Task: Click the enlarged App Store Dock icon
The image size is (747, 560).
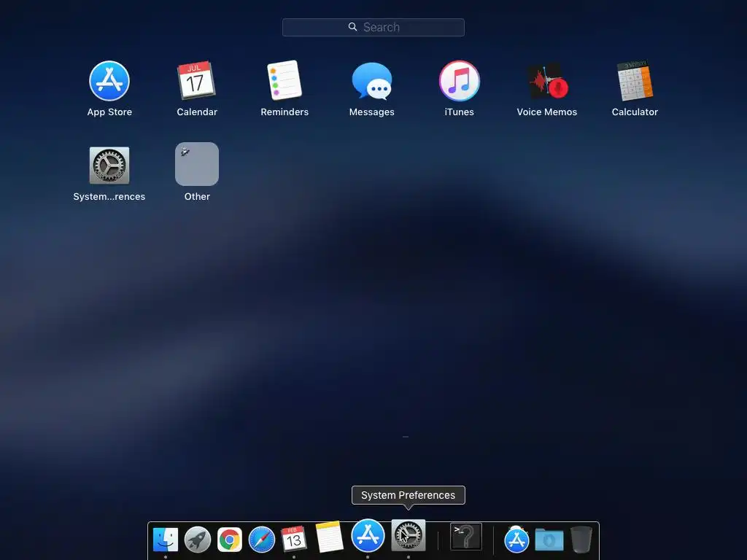Action: [368, 535]
